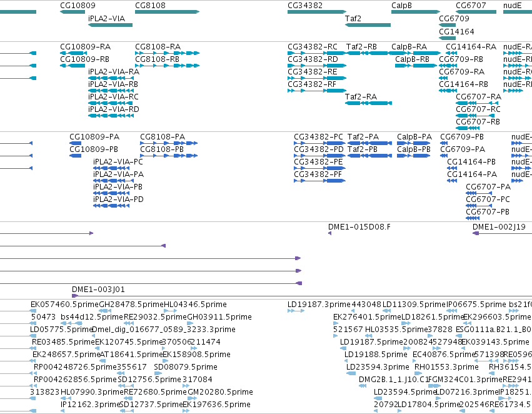532x414 pixels.
Task: Click the CG6709 gene label in the top track
Action: pyautogui.click(x=454, y=18)
